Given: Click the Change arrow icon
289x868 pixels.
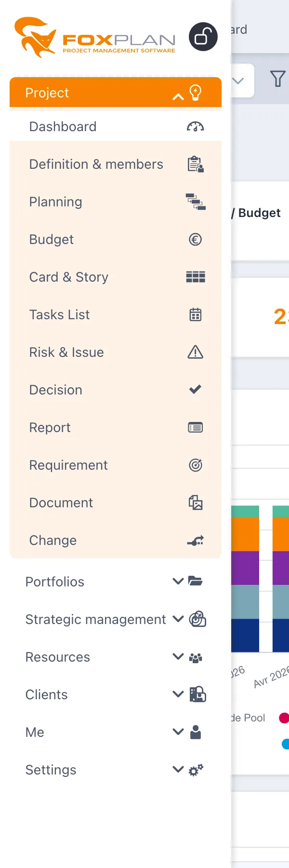Looking at the screenshot, I should click(195, 541).
